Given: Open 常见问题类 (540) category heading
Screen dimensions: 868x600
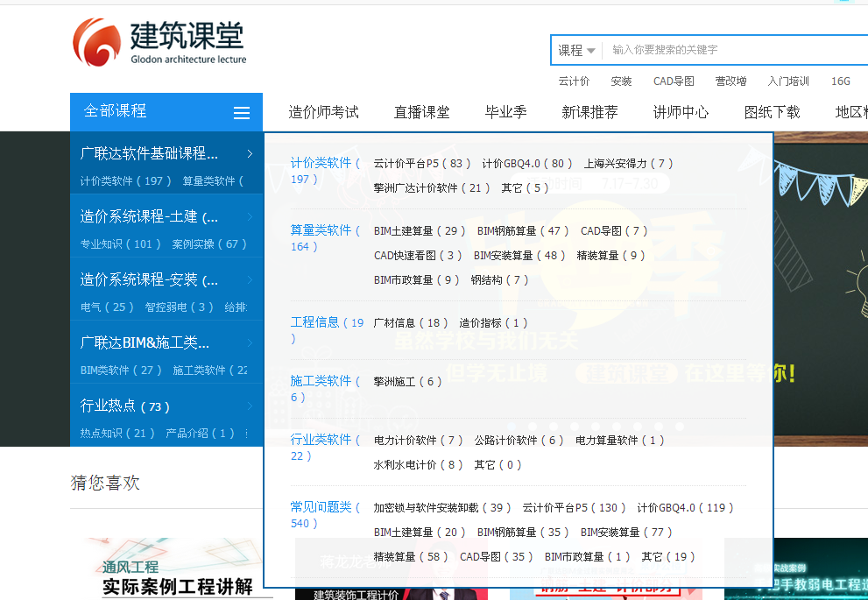Looking at the screenshot, I should point(325,515).
